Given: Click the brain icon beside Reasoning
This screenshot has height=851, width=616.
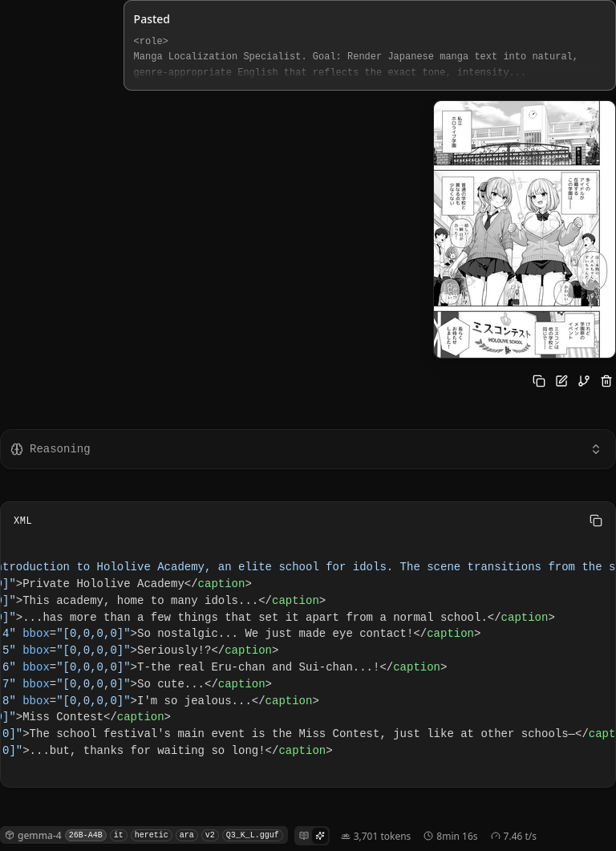Looking at the screenshot, I should 17,449.
